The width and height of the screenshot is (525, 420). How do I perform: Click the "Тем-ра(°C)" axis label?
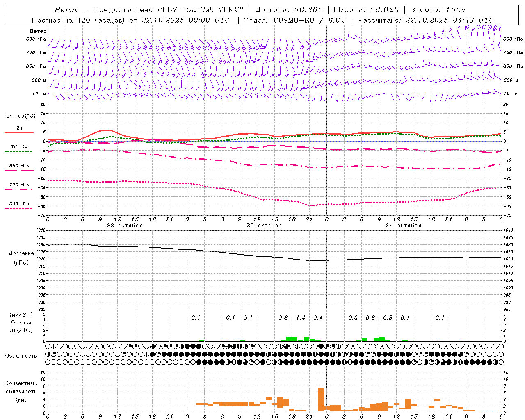pos(19,116)
